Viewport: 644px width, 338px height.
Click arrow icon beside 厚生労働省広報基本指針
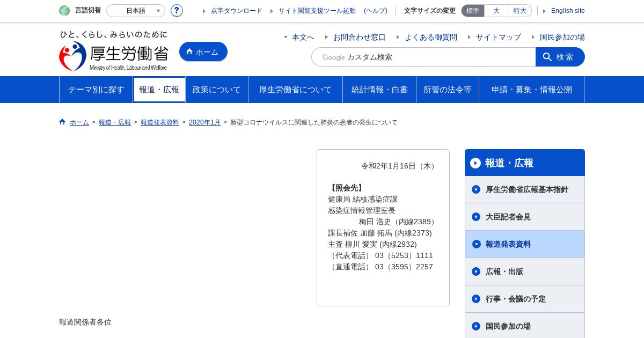[x=476, y=189]
